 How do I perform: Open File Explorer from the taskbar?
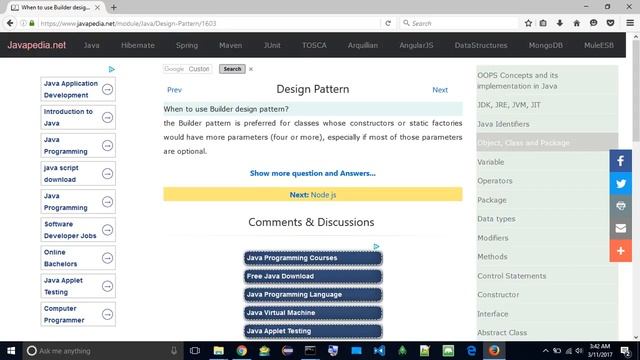[x=218, y=351]
